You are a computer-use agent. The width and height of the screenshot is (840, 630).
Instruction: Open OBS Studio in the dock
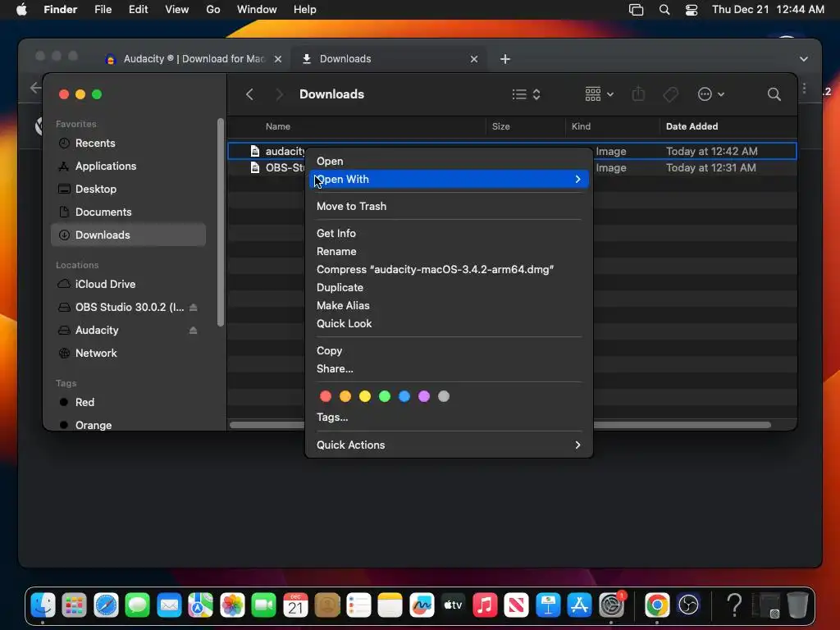(689, 605)
